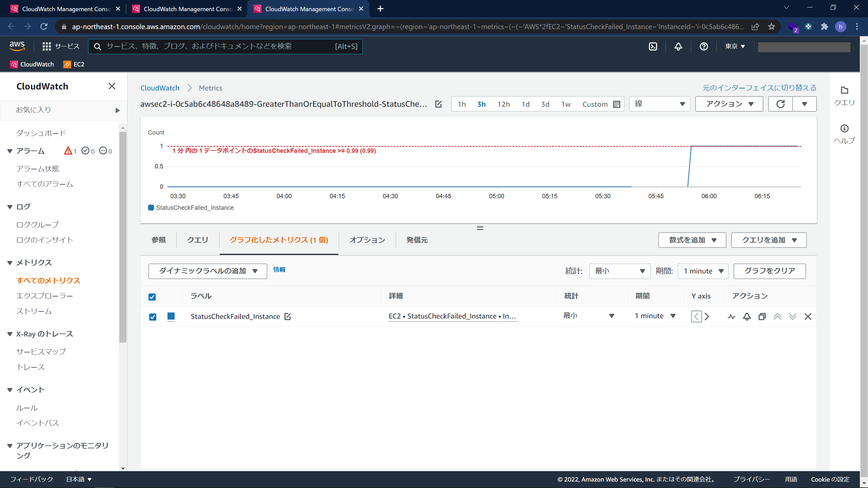Viewport: 868px width, 488px height.
Task: Open the metric color swatch picker
Action: pos(171,317)
